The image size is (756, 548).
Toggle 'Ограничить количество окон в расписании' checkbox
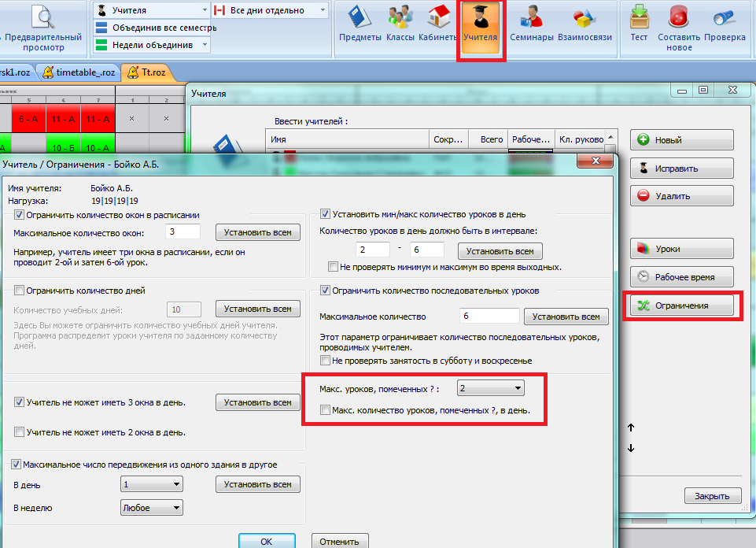19,214
